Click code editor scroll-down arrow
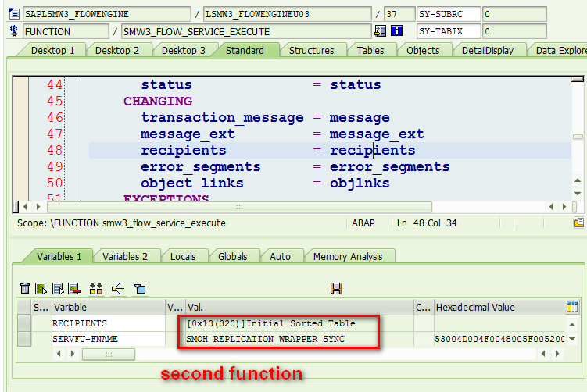Image resolution: width=587 pixels, height=392 pixels. click(x=578, y=194)
